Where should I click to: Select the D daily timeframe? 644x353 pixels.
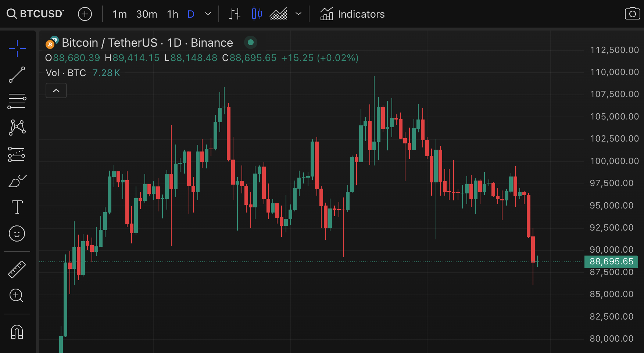pos(191,14)
